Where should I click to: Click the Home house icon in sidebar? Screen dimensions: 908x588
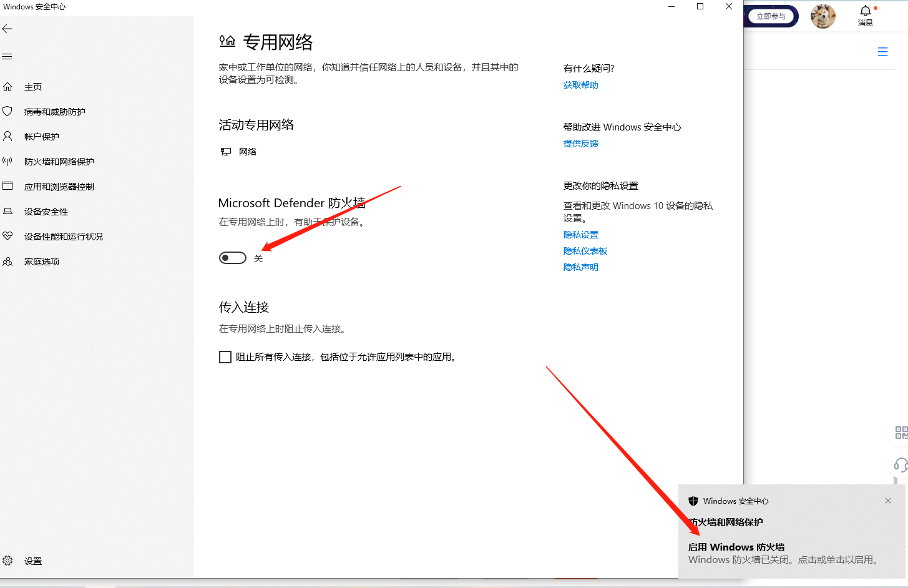7,87
